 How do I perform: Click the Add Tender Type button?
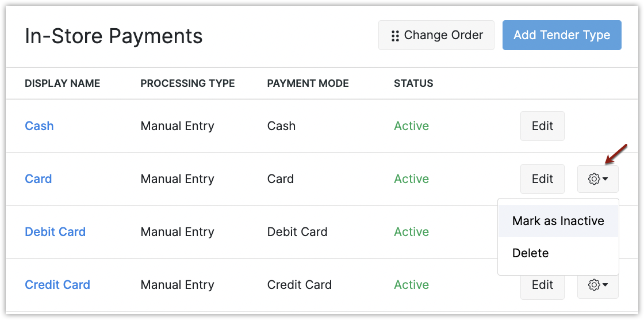pos(561,35)
